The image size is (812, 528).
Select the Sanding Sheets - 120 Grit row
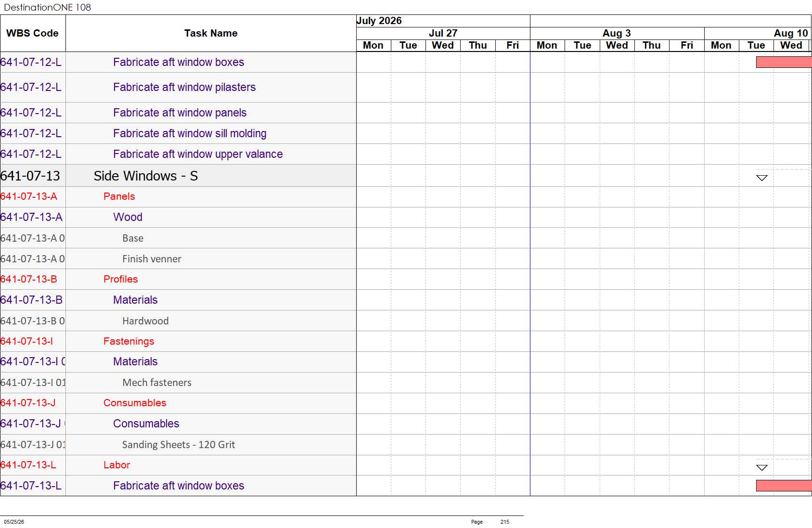tap(179, 445)
